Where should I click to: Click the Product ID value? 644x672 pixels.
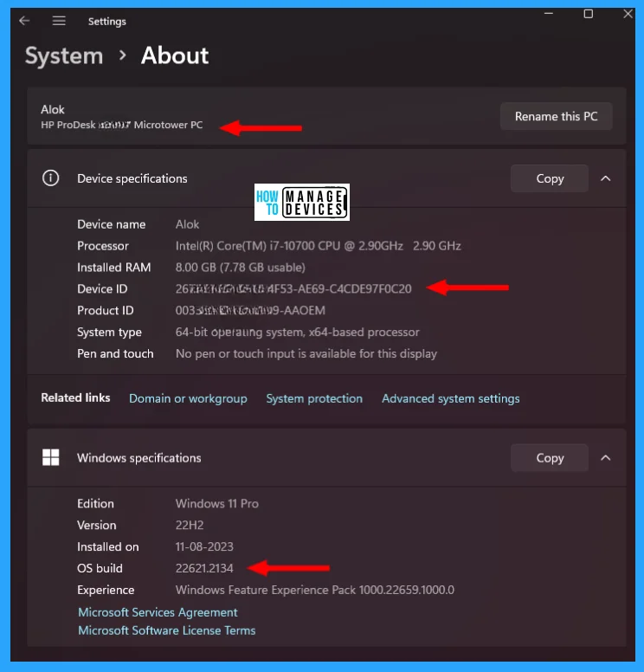(250, 310)
